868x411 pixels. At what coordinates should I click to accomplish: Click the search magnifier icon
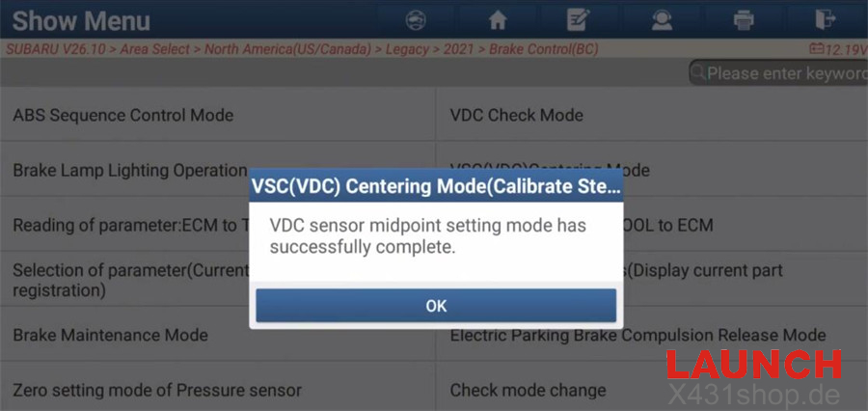coord(698,73)
